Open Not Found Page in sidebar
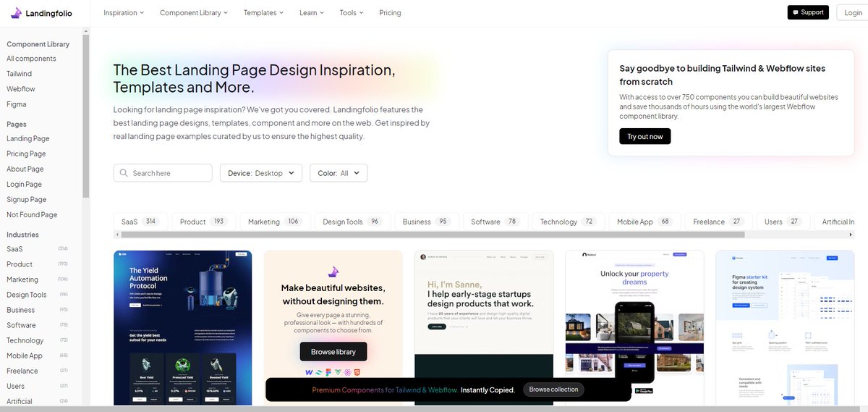868x412 pixels. coord(32,214)
